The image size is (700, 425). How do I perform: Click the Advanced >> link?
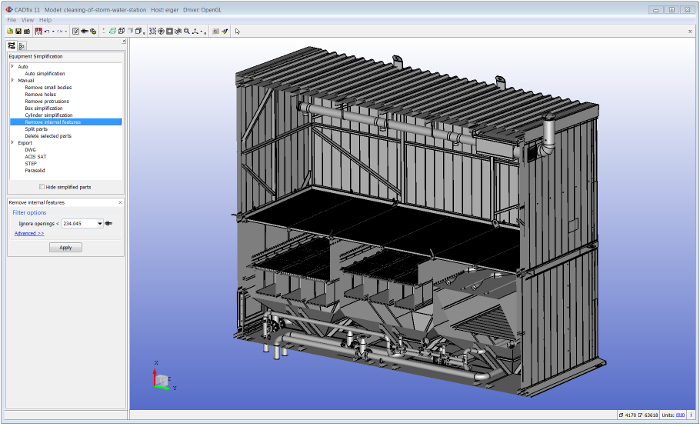[28, 233]
